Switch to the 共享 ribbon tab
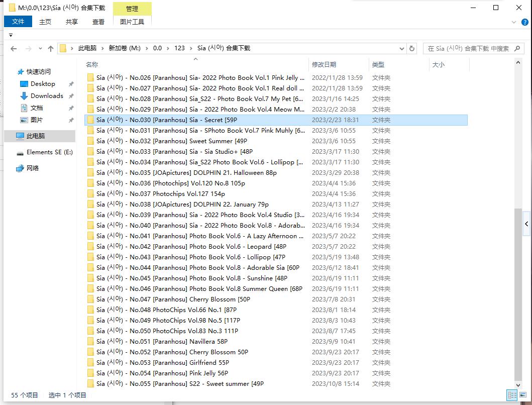The width and height of the screenshot is (532, 405). coord(72,22)
